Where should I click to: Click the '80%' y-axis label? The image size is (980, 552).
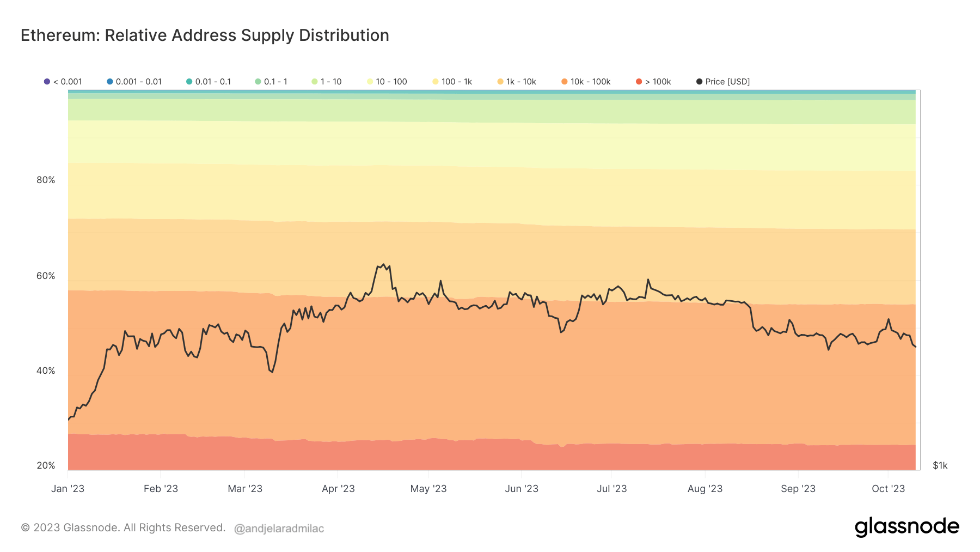[46, 180]
